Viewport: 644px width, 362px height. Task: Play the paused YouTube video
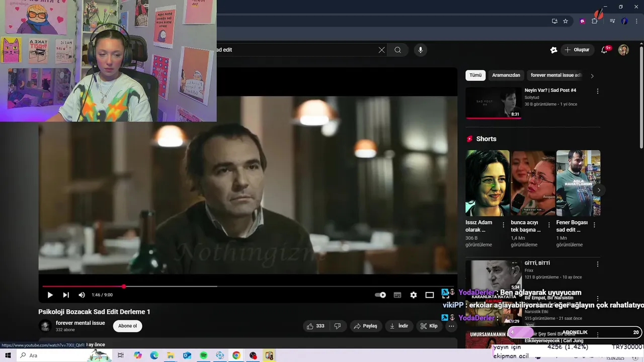coord(50,295)
